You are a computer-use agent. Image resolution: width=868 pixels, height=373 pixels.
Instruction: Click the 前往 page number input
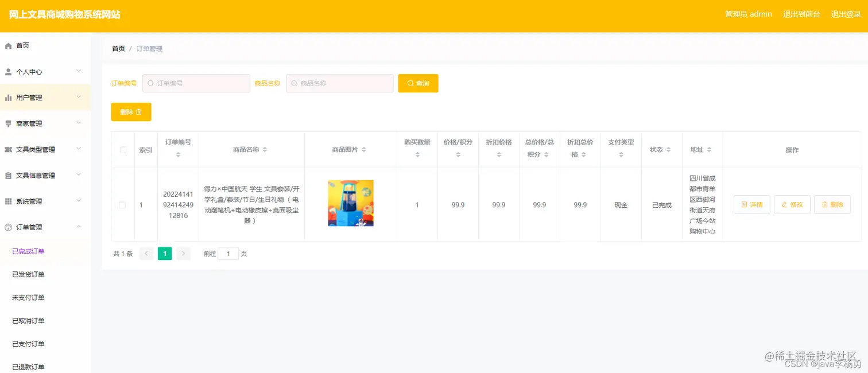point(228,254)
